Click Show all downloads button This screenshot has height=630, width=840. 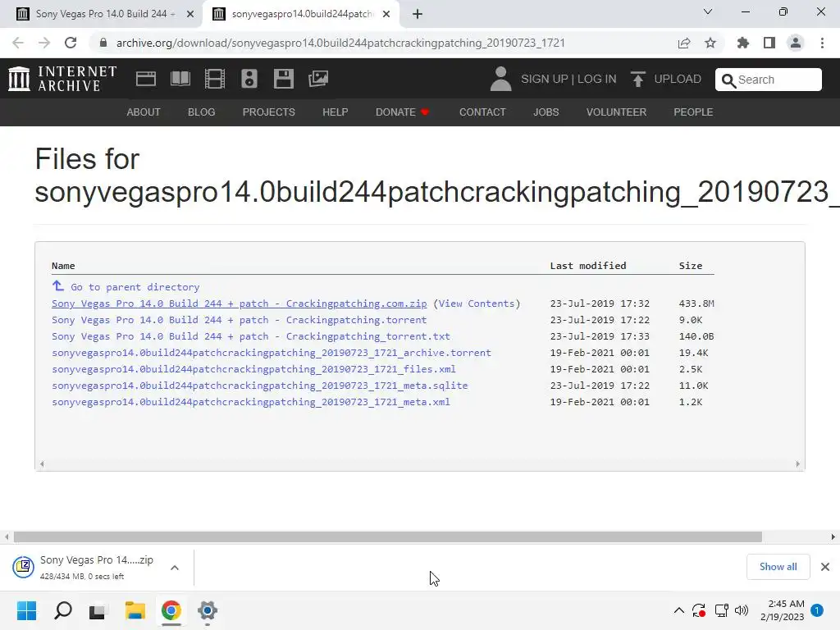778,567
